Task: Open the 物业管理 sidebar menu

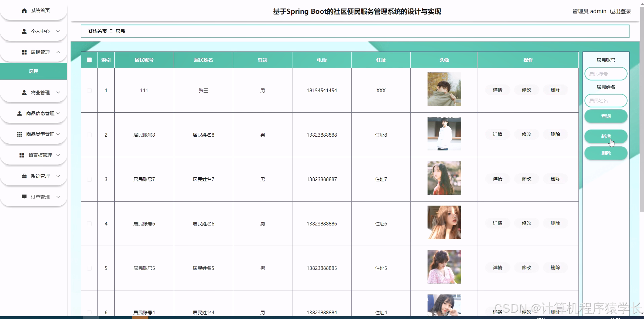Action: (34, 93)
